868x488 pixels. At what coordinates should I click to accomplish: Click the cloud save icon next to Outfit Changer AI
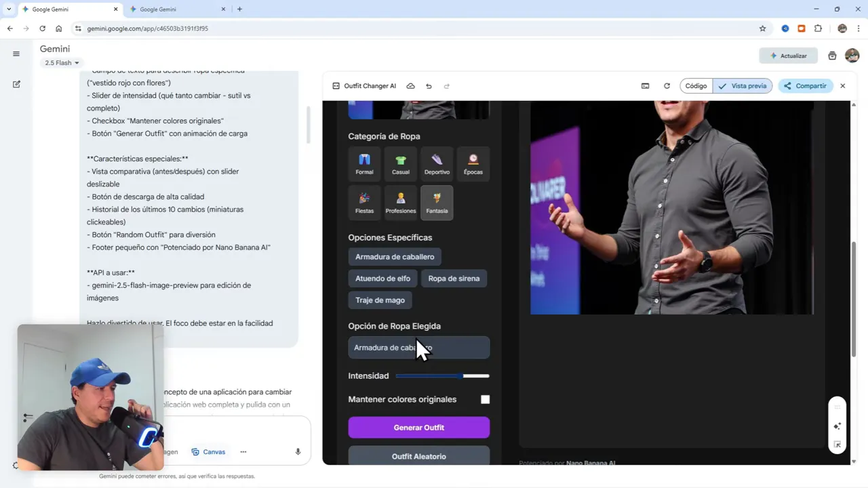point(410,86)
